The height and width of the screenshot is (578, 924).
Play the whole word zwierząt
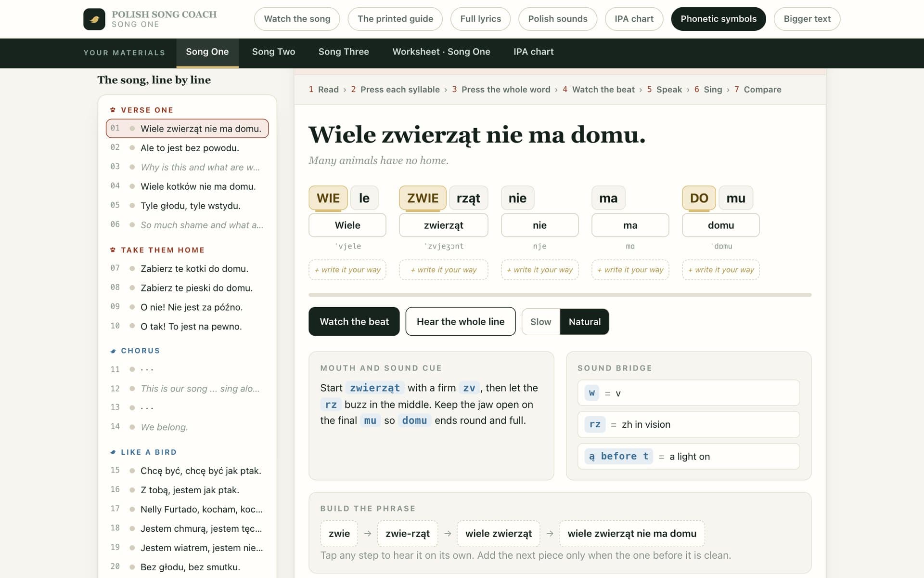click(443, 225)
